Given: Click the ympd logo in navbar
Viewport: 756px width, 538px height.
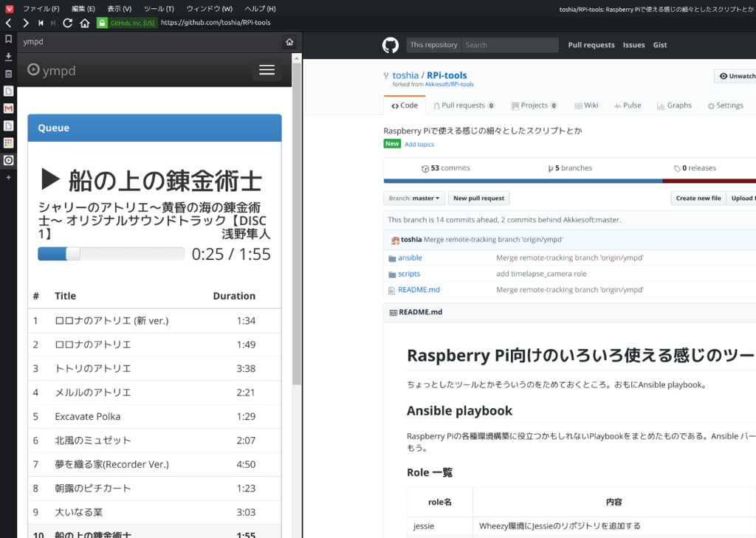Looking at the screenshot, I should pos(52,70).
